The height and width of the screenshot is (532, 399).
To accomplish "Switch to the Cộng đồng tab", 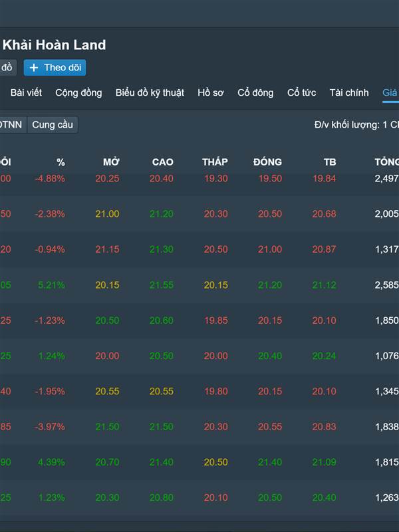I will click(78, 92).
